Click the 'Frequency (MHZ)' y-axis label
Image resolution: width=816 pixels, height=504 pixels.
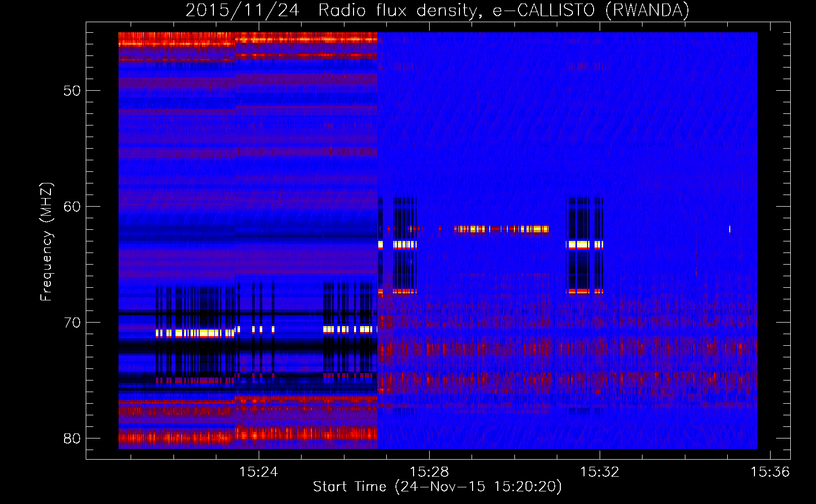tap(46, 241)
